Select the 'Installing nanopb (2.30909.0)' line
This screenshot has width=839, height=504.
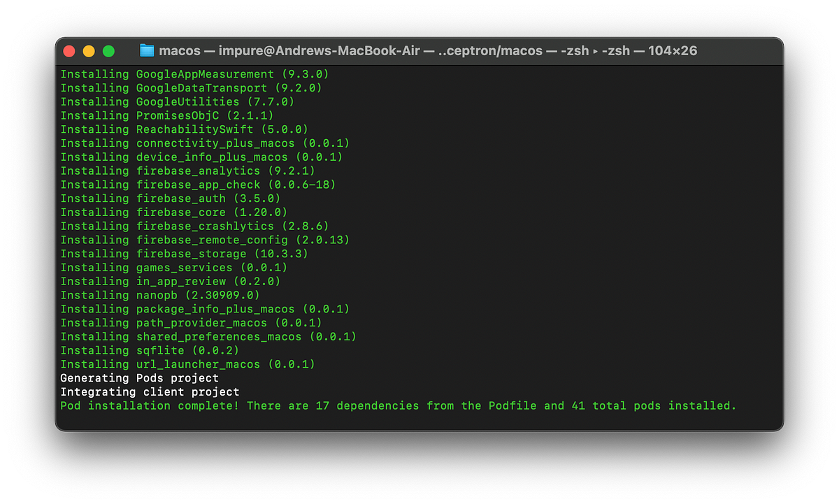tap(159, 295)
